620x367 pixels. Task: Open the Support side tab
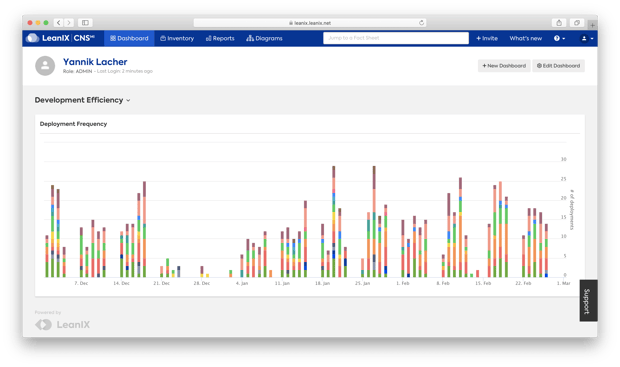click(588, 301)
